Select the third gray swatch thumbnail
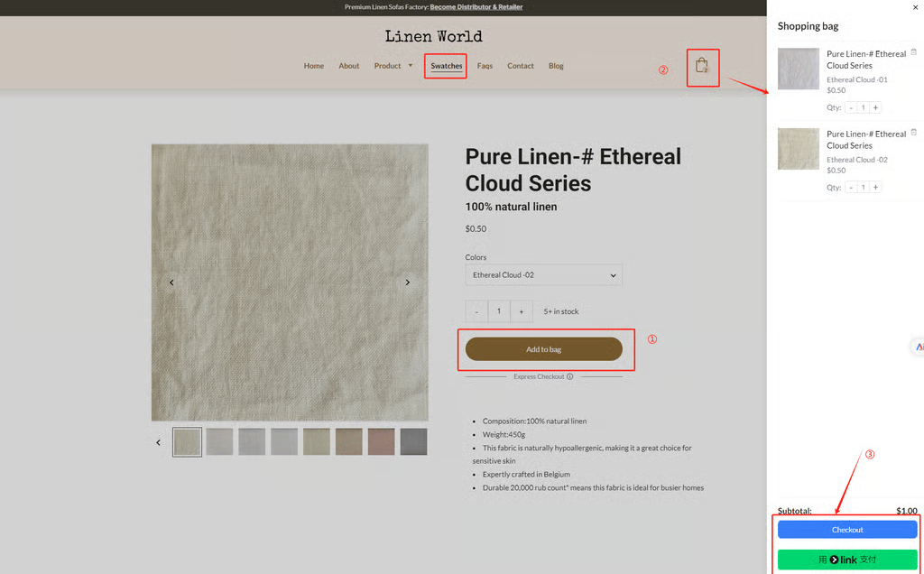 click(x=252, y=442)
